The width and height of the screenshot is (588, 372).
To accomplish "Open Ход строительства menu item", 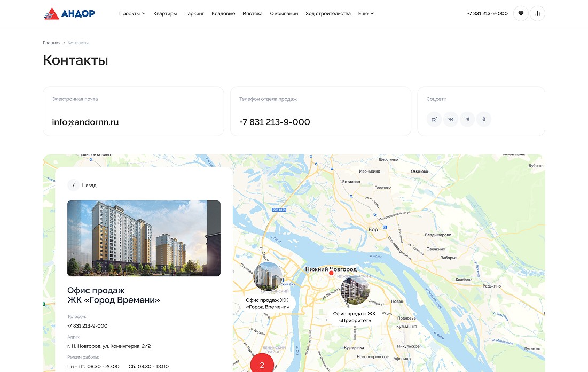I will 328,13.
